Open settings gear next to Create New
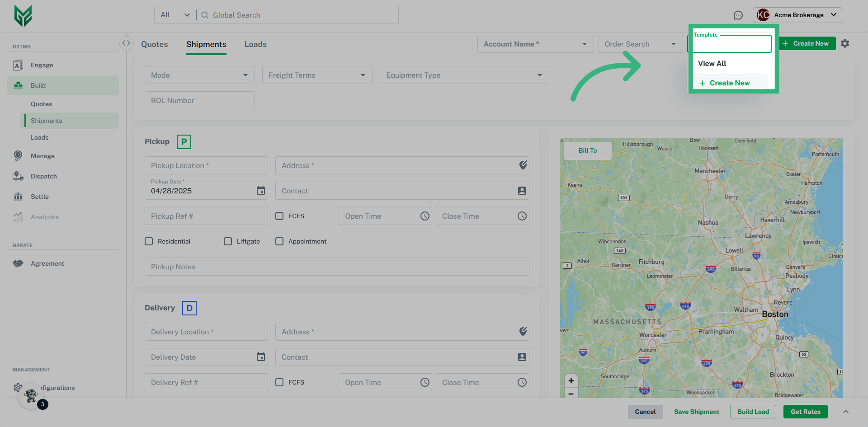The width and height of the screenshot is (868, 427). (x=845, y=43)
